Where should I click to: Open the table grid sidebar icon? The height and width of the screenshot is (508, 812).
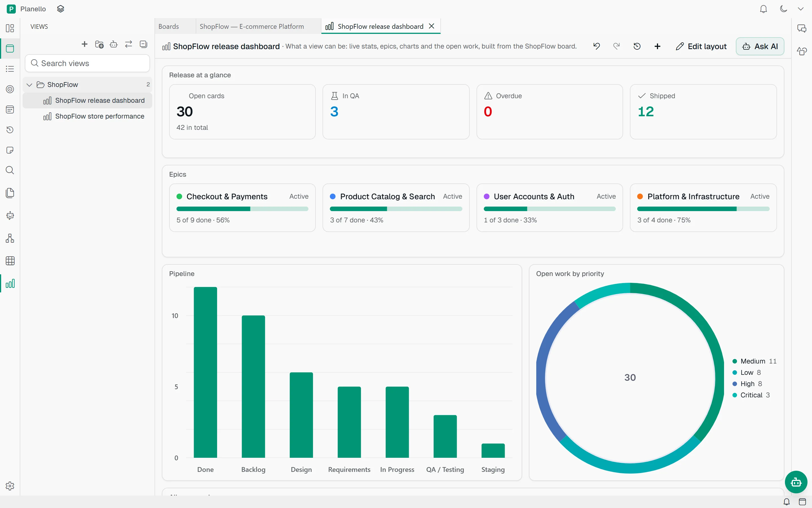(10, 261)
